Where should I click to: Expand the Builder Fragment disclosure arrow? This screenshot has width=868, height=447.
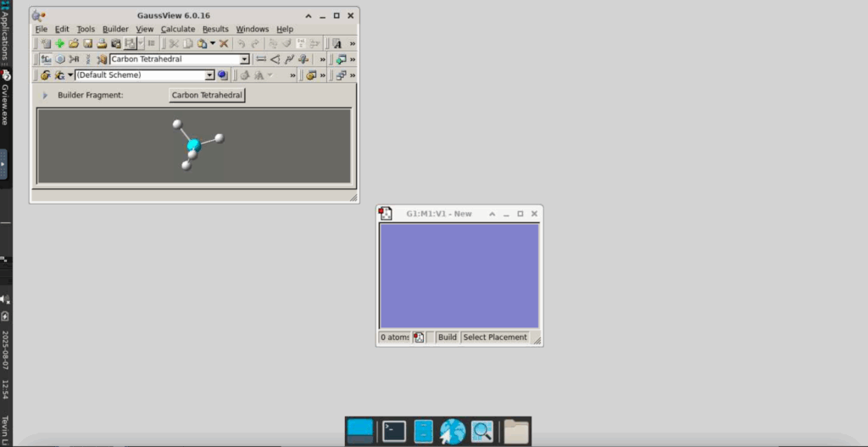pos(45,95)
